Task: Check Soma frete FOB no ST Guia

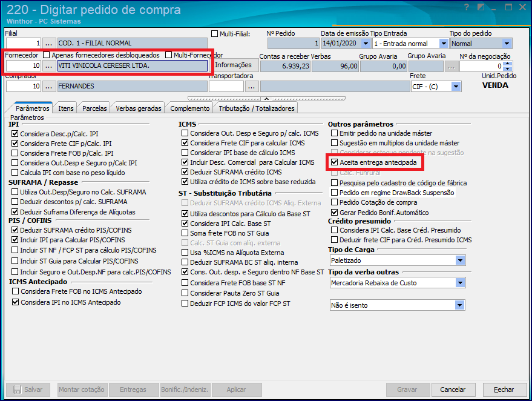Action: (185, 233)
